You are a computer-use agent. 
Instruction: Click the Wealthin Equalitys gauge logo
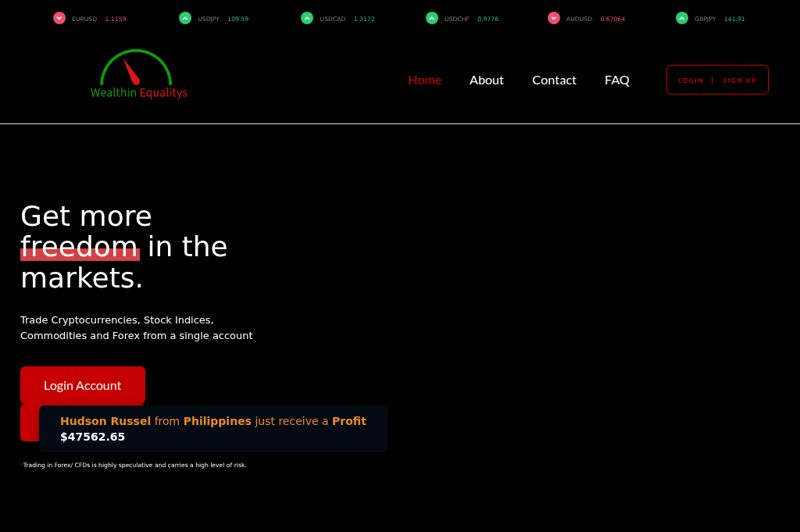point(138,76)
